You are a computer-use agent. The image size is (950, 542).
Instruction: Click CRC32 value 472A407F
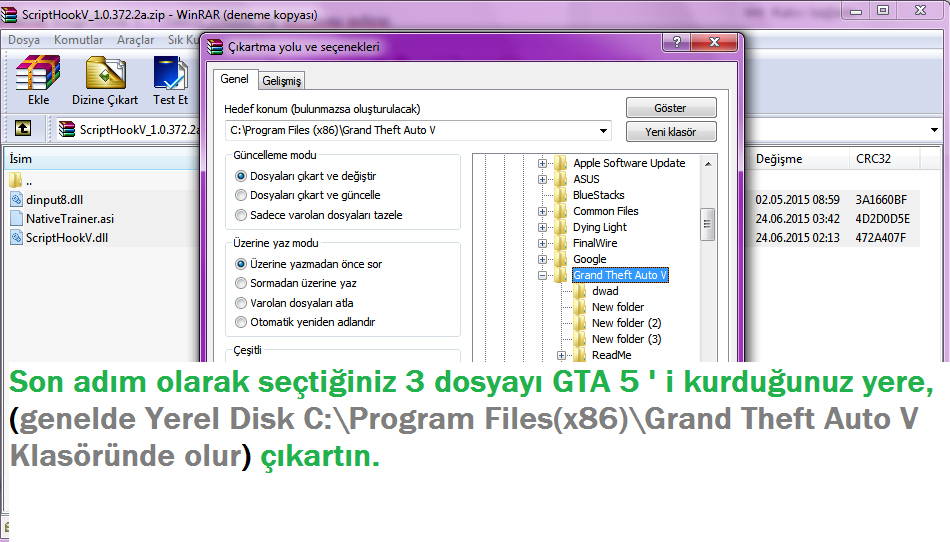880,237
